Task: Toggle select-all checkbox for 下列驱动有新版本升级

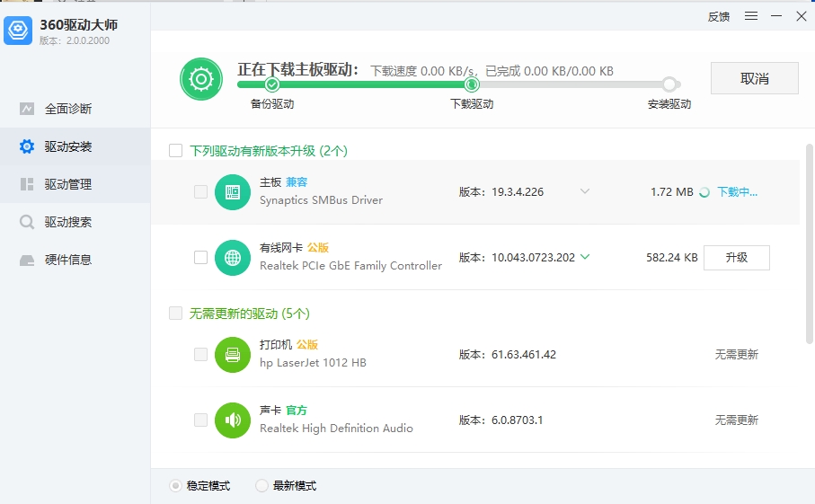Action: click(176, 151)
